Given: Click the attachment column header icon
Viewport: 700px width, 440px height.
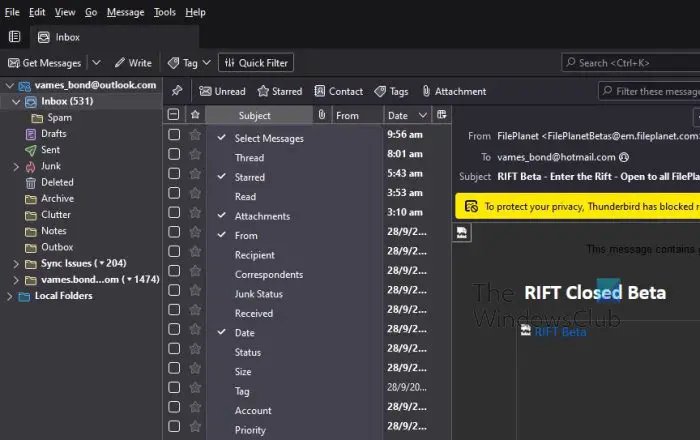Looking at the screenshot, I should [321, 115].
